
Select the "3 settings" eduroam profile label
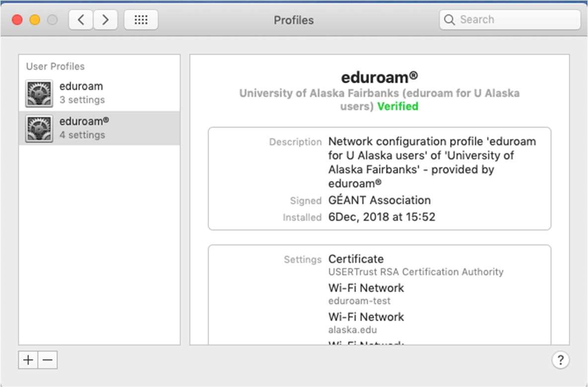(82, 100)
